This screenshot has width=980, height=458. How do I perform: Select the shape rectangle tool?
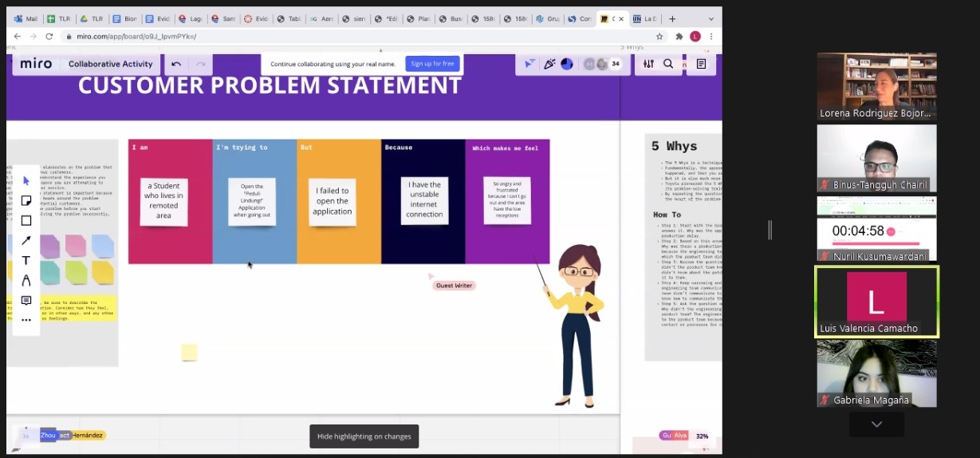(26, 221)
